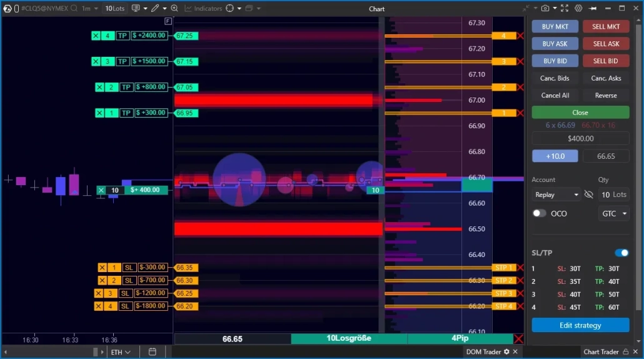644x359 pixels.
Task: Cancel TP order 4 at 67.25
Action: pos(96,36)
